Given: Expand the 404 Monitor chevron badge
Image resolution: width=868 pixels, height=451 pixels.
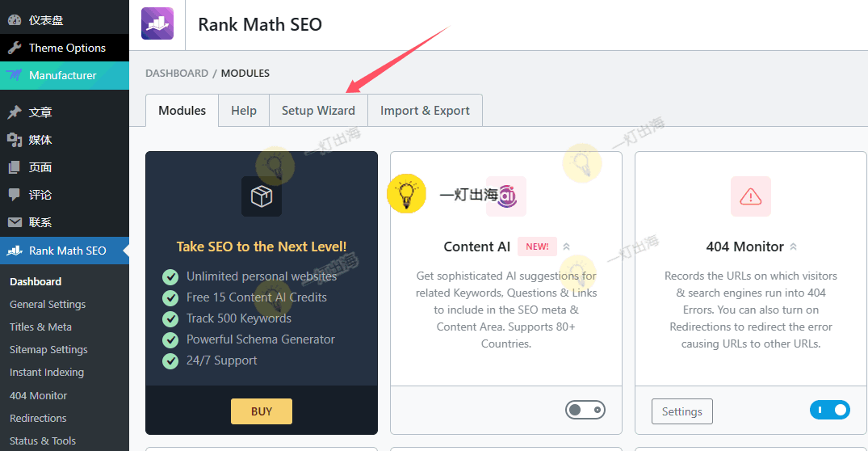Looking at the screenshot, I should pos(793,247).
